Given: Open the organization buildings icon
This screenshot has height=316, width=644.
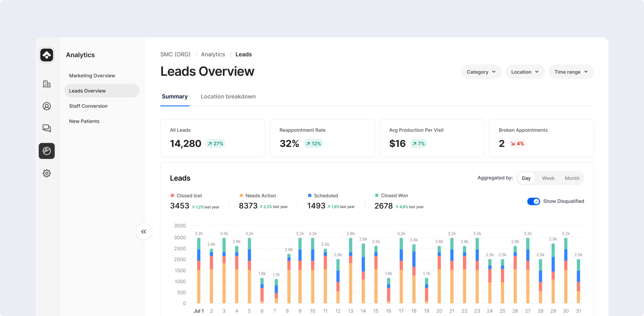Looking at the screenshot, I should point(47,84).
